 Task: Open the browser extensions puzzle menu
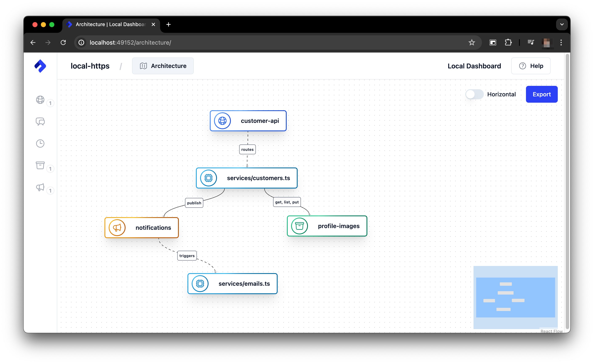click(x=508, y=42)
